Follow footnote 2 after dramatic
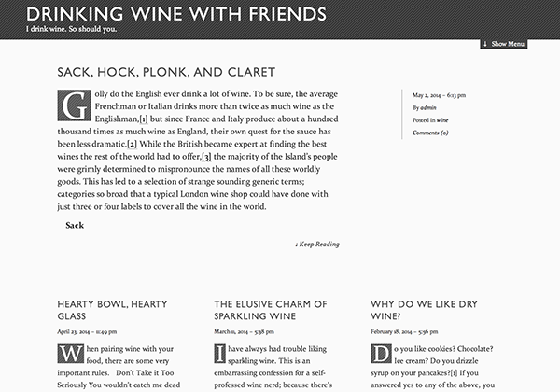Image resolution: width=560 pixels, height=392 pixels. pos(133,144)
